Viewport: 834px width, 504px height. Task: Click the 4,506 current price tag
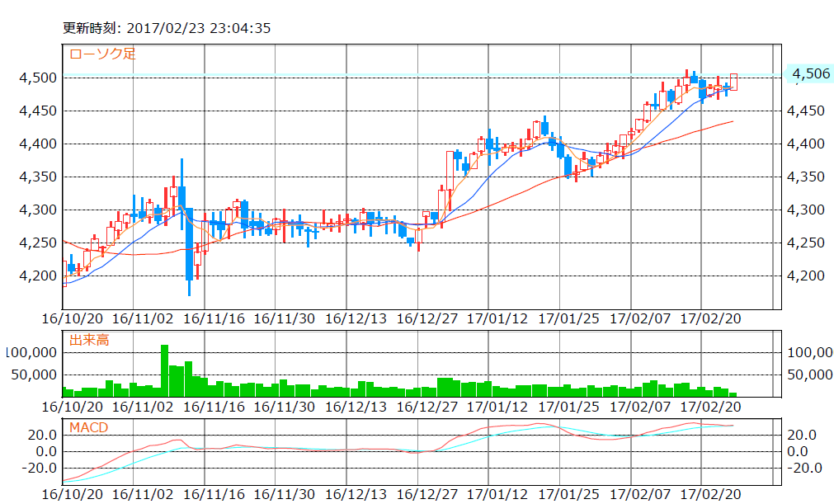tap(811, 74)
